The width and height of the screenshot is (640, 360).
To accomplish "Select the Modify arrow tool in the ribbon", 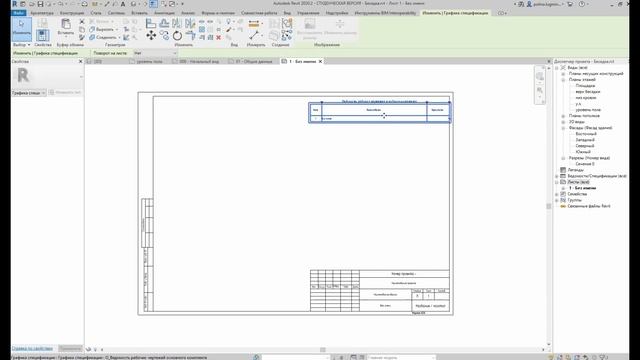I will click(x=22, y=28).
